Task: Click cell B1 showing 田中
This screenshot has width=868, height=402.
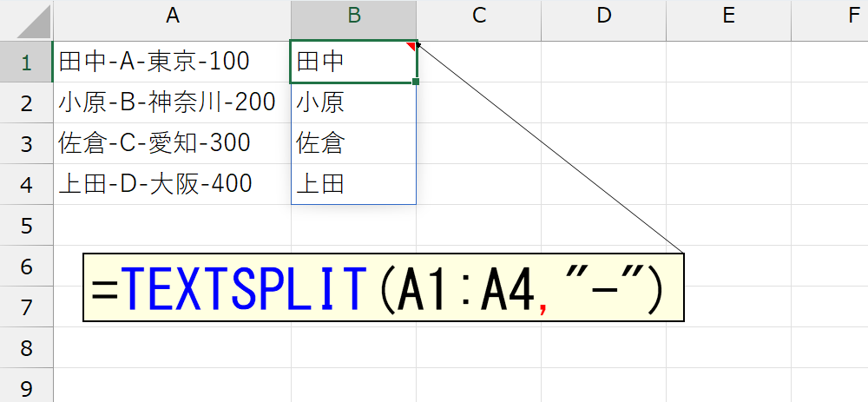Action: (x=354, y=62)
